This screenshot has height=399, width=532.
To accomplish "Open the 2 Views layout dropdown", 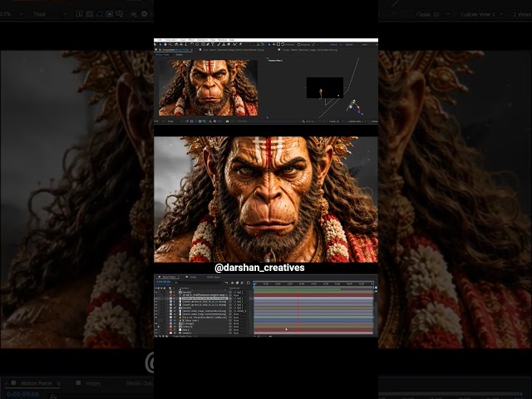I will click(375, 121).
